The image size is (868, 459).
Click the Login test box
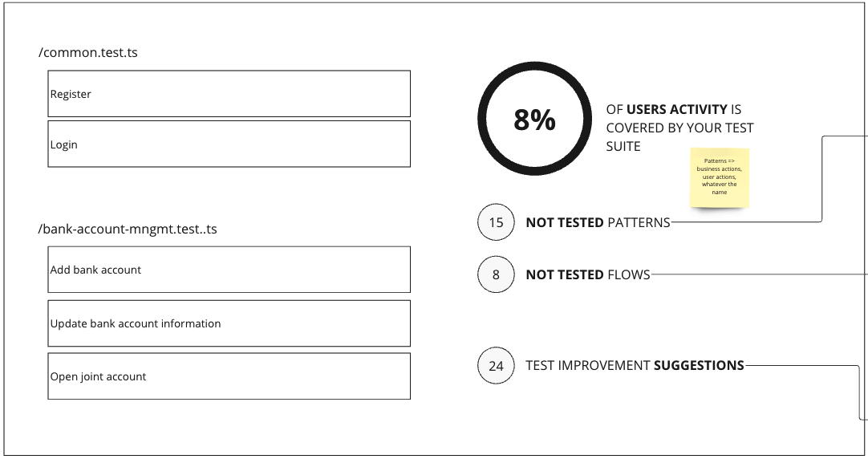(229, 144)
